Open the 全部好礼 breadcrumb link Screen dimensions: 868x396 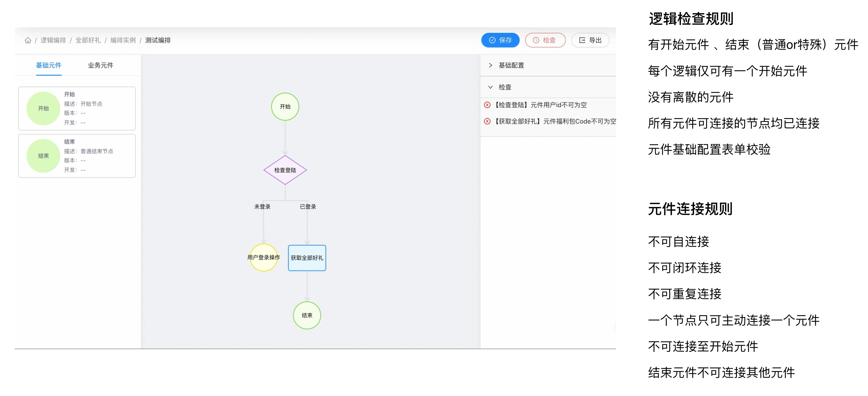coord(88,40)
